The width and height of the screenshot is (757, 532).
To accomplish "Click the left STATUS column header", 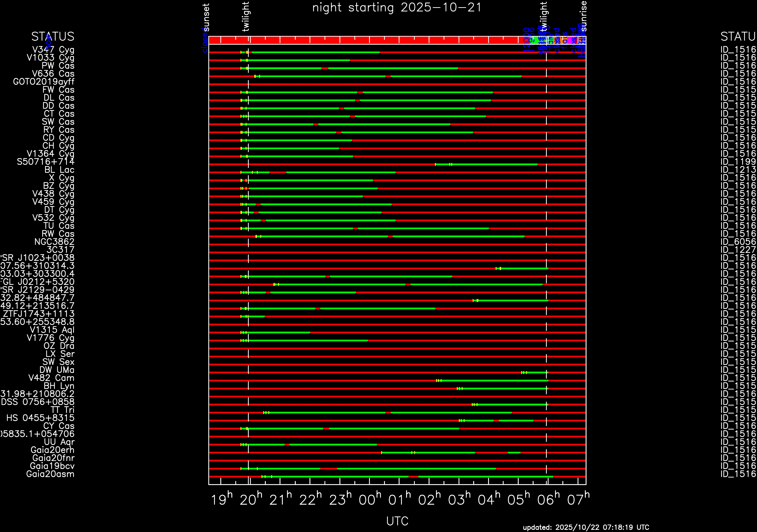I will 53,37.
